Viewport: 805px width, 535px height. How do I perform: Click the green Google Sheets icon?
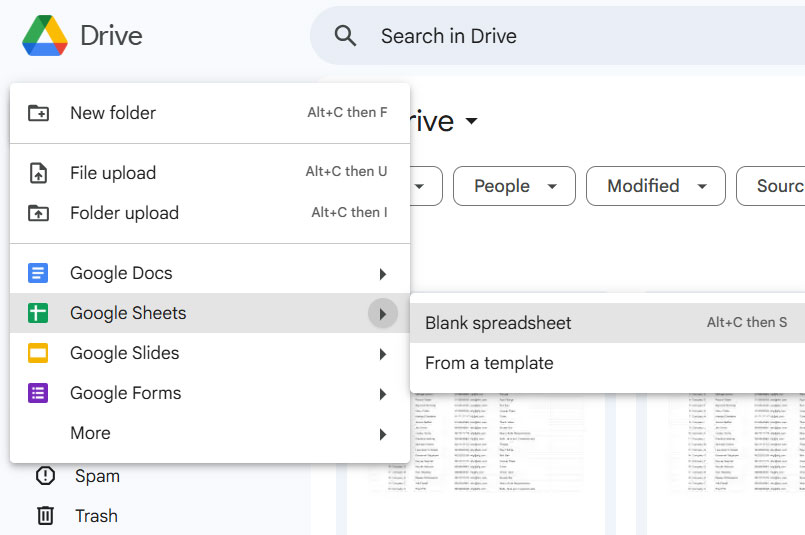pos(38,313)
